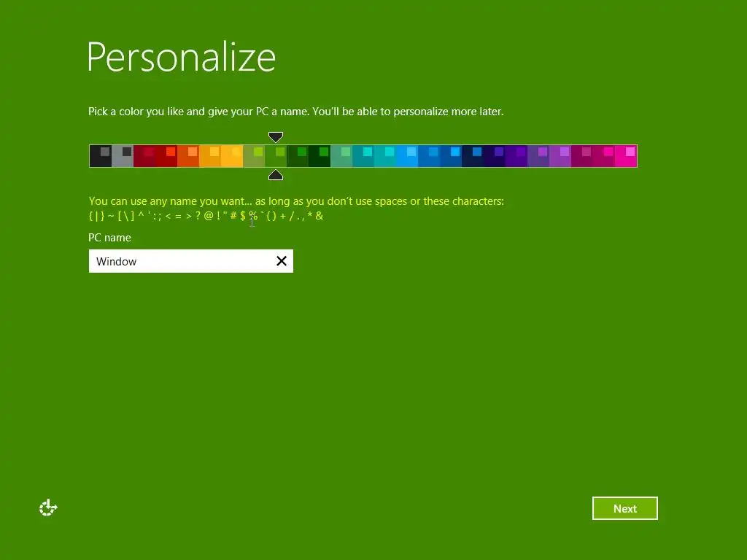Pick the black swatch at the far left

[101, 156]
